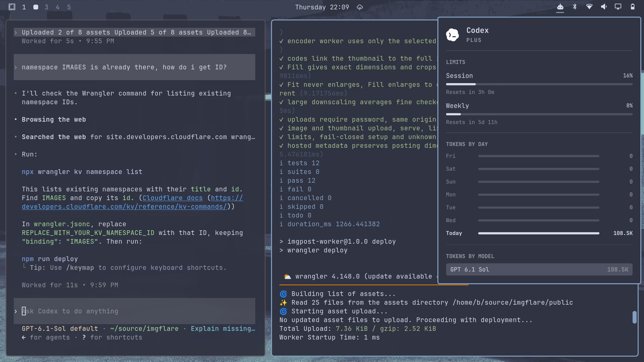The height and width of the screenshot is (362, 644).
Task: Click 'Worked for 11s • 9:59 PM' line
Action: (x=70, y=285)
